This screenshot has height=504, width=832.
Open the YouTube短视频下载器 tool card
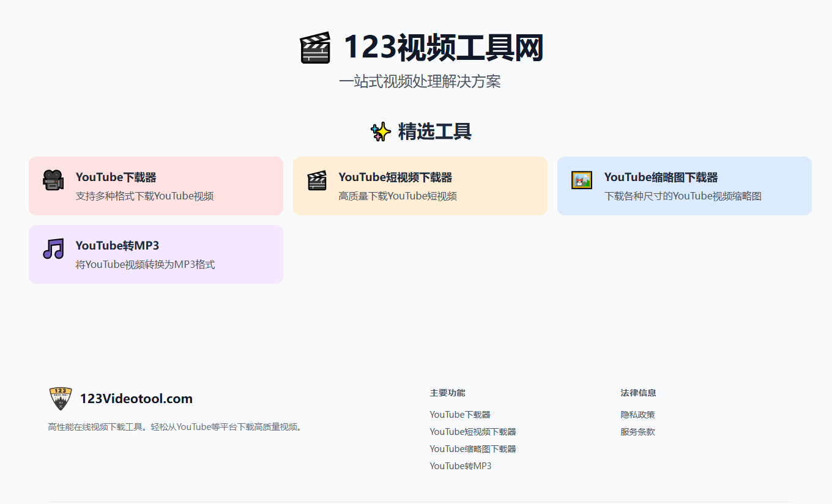[420, 185]
